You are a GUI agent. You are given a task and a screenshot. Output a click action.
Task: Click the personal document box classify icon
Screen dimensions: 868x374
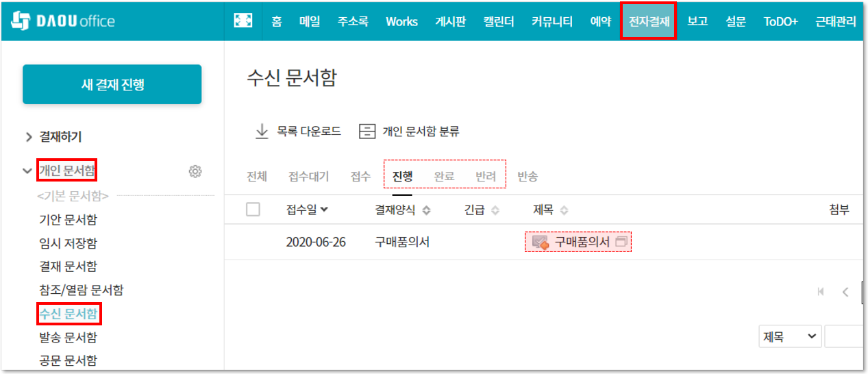(x=368, y=132)
